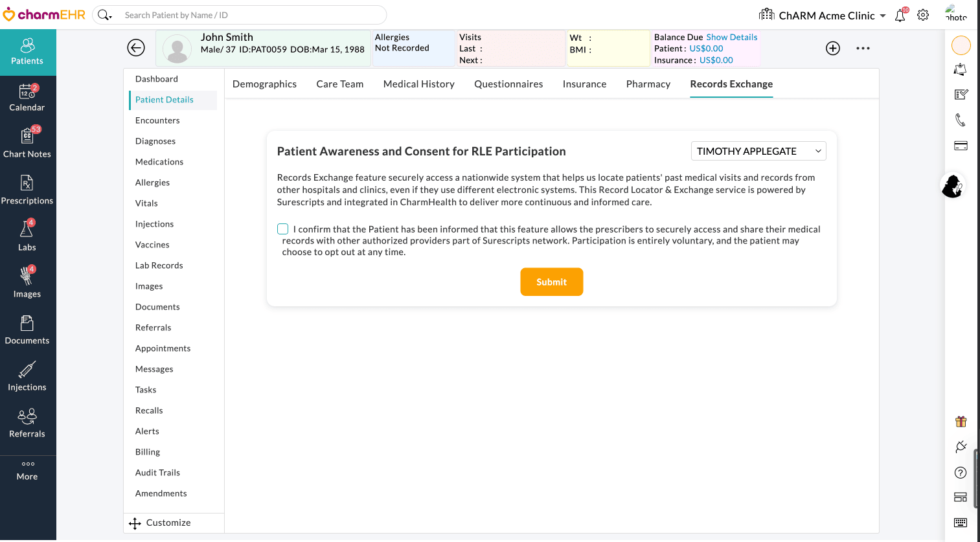Switch to the Insurance tab
Viewport: 980px width, 542px height.
tap(584, 84)
